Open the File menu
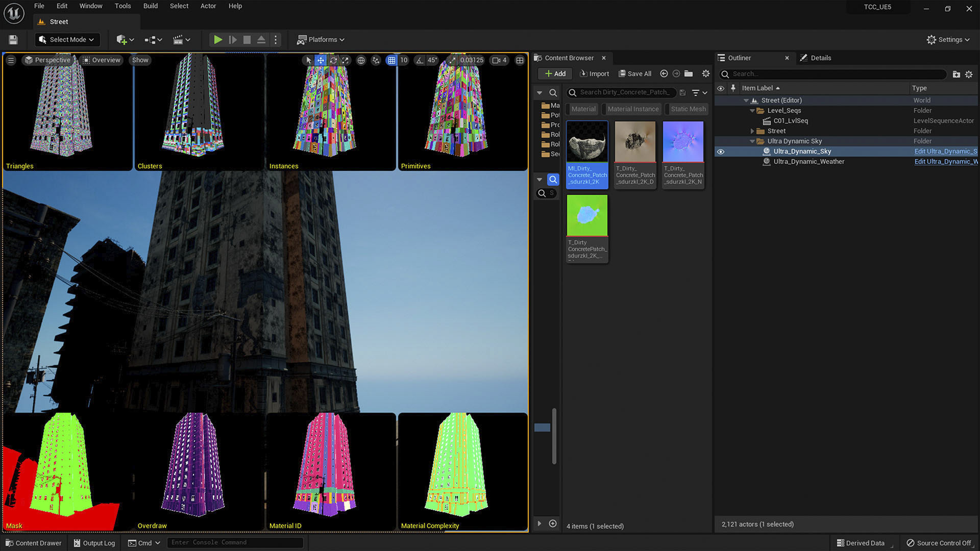 point(39,6)
